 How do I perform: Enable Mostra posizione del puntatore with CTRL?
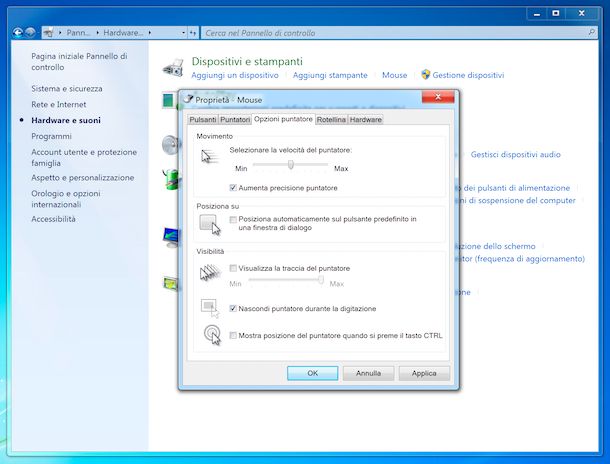coord(233,335)
